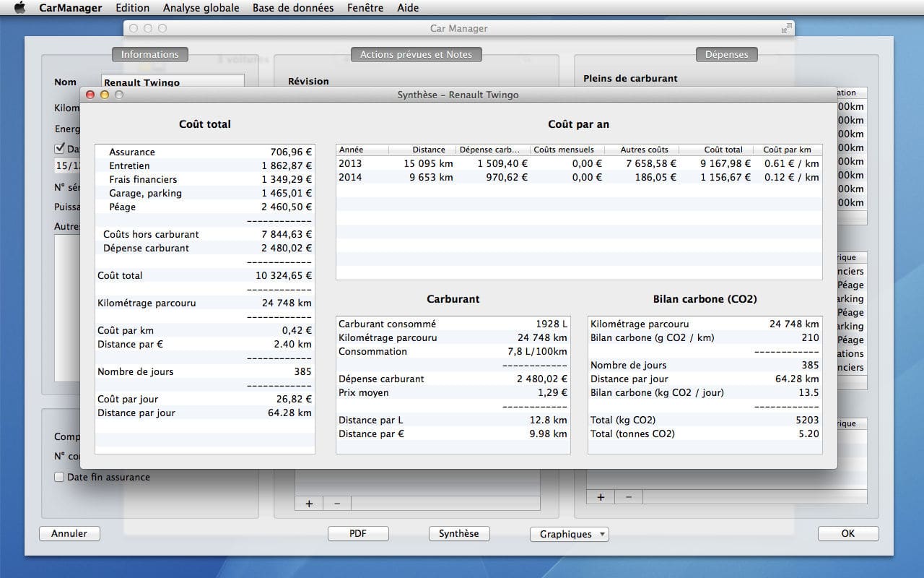
Task: Open the Analyse globale menu
Action: tap(201, 8)
